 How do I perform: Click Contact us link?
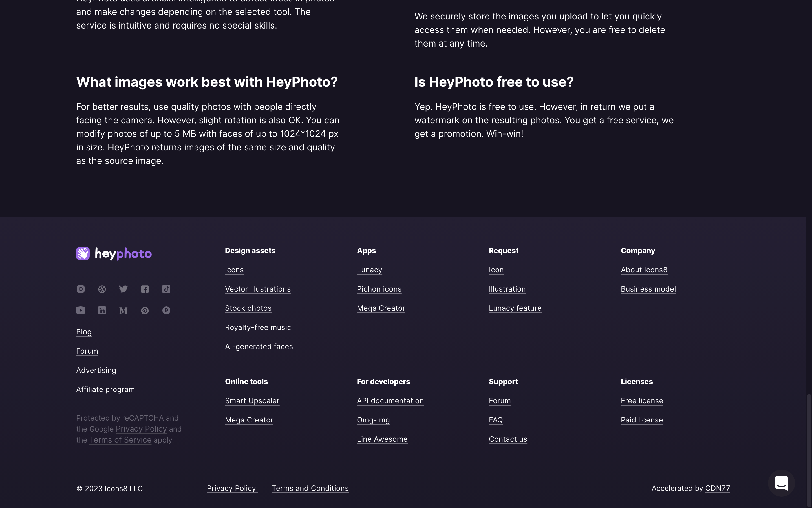508,439
